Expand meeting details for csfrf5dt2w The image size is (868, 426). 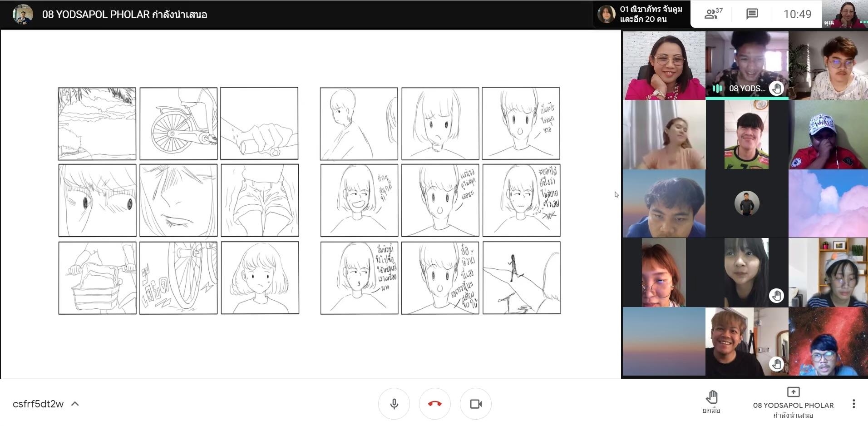75,404
